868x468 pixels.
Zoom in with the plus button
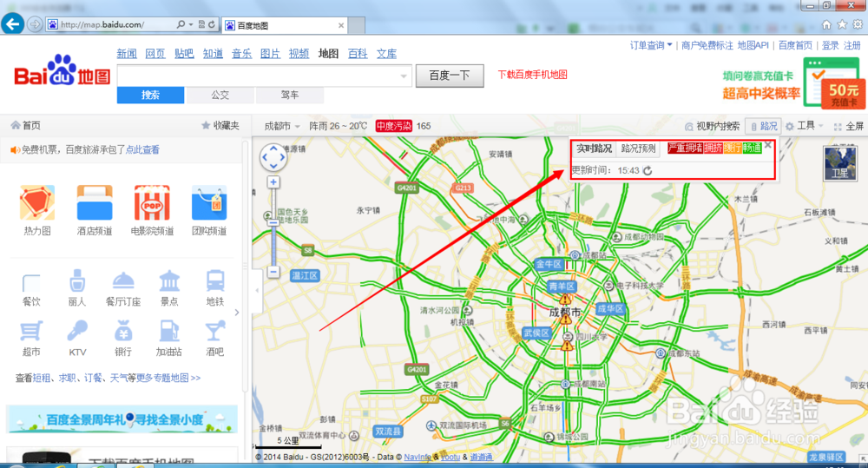(273, 182)
